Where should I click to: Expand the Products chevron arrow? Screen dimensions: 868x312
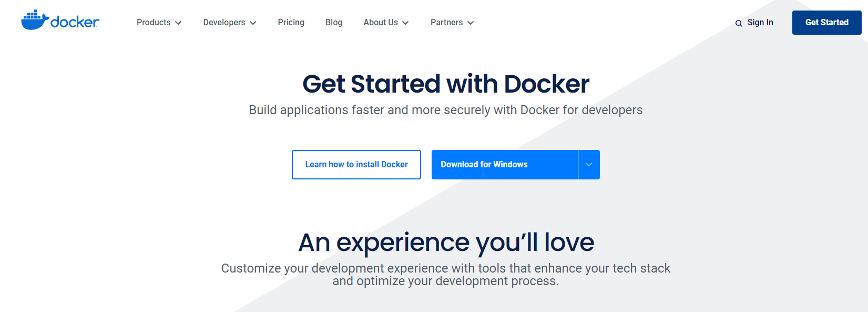(178, 23)
